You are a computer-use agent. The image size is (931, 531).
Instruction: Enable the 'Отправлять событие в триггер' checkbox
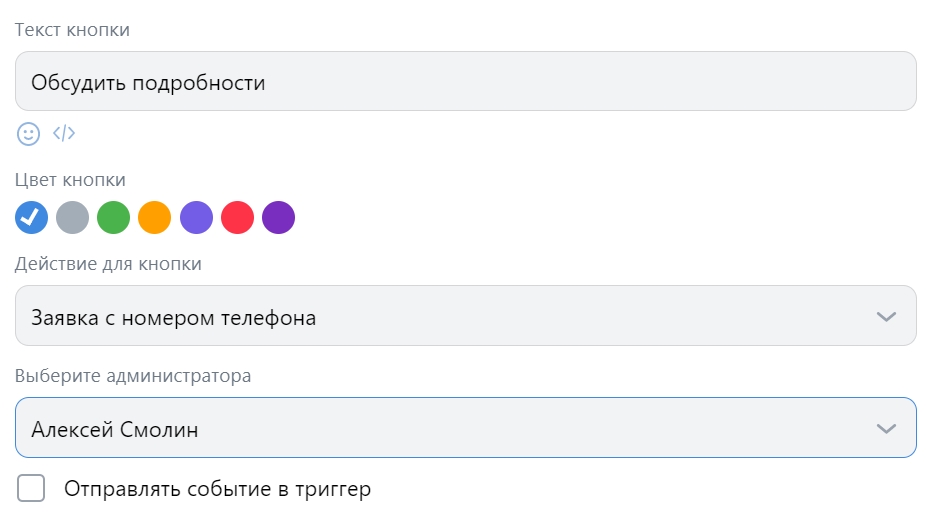click(x=32, y=489)
